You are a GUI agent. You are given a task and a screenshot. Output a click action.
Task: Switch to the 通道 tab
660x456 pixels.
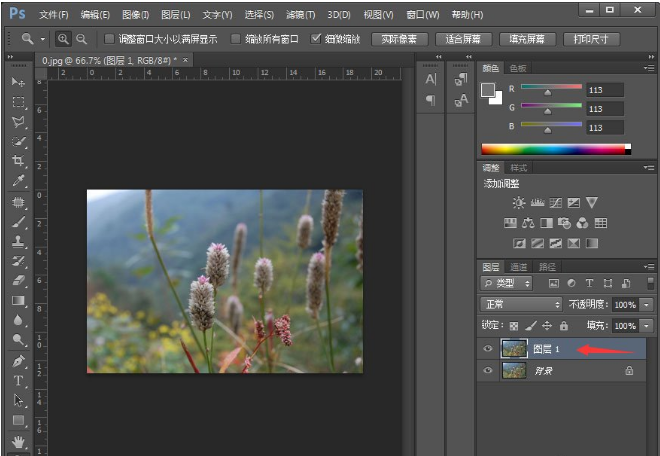point(519,267)
